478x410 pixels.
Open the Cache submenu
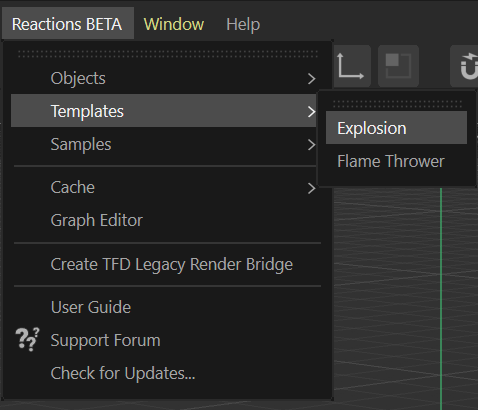[164, 187]
